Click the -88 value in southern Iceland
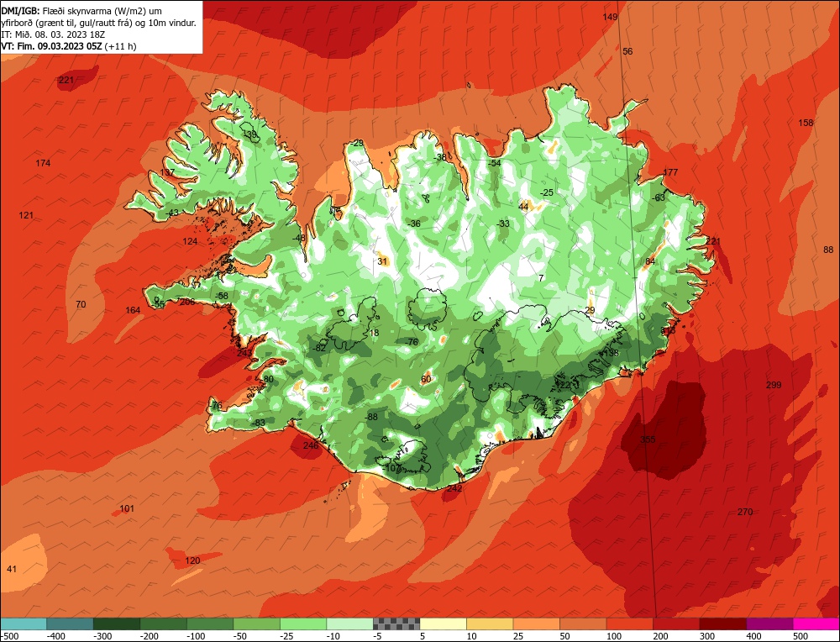 point(371,417)
